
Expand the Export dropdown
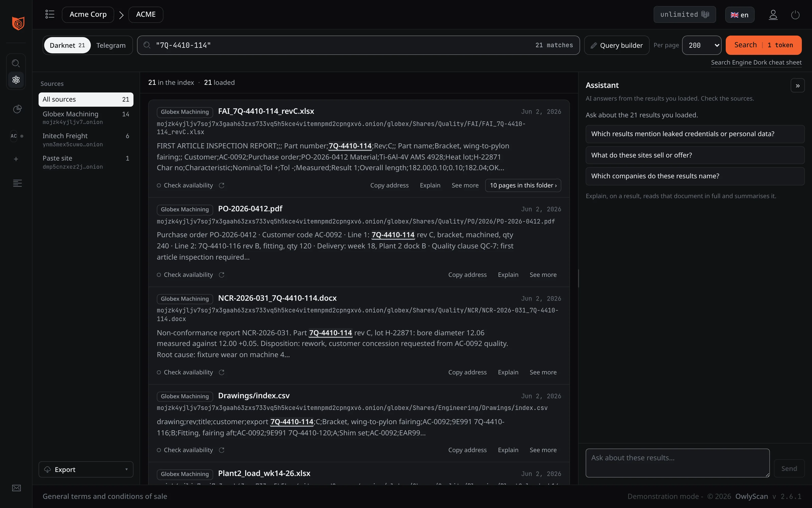coord(86,469)
